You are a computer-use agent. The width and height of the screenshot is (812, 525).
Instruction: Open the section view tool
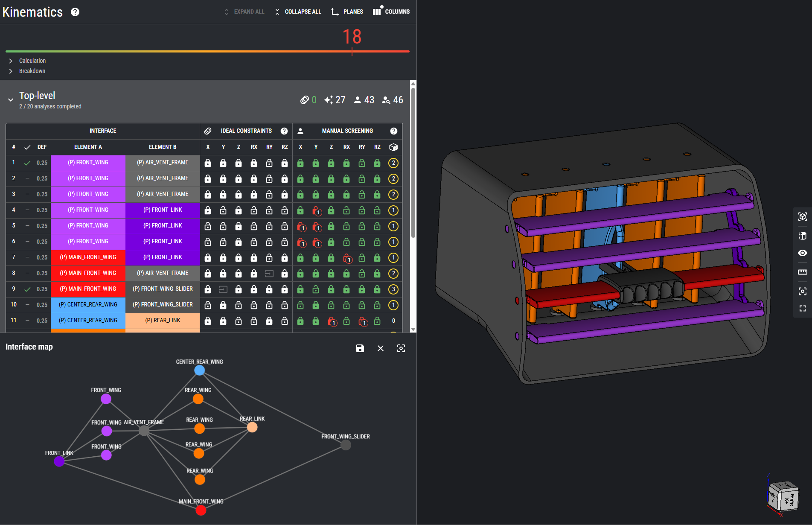803,236
